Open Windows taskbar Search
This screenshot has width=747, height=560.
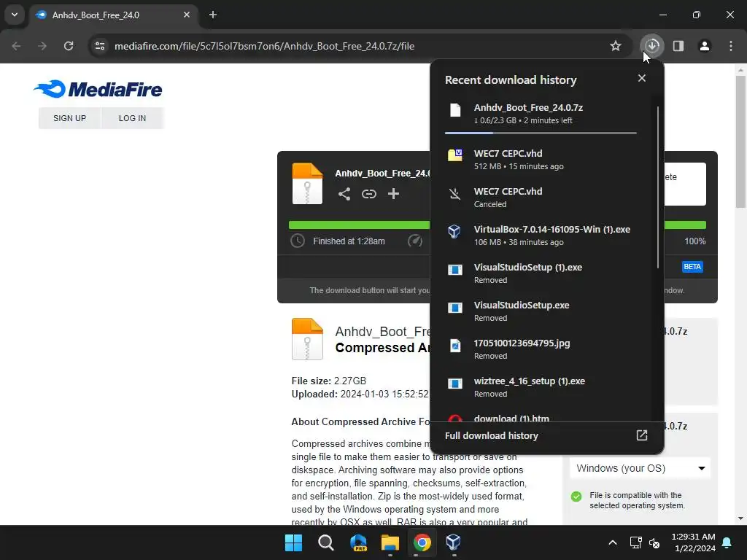[326, 542]
